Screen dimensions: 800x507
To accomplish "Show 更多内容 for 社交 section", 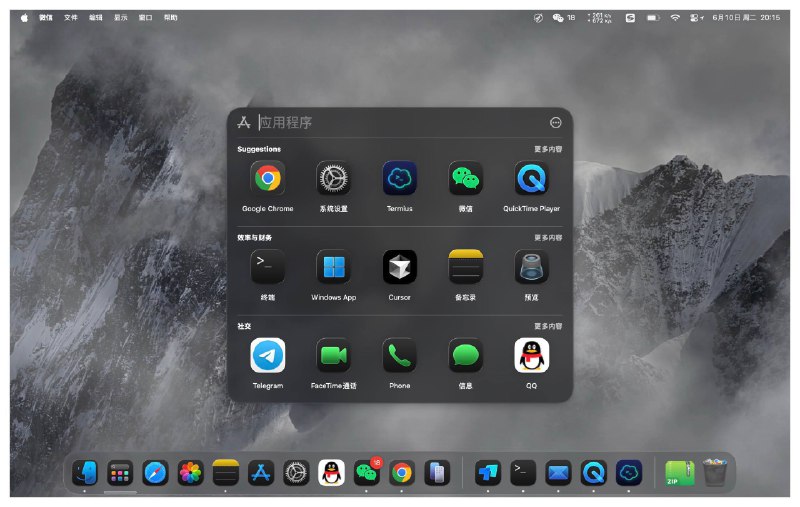I will 548,326.
